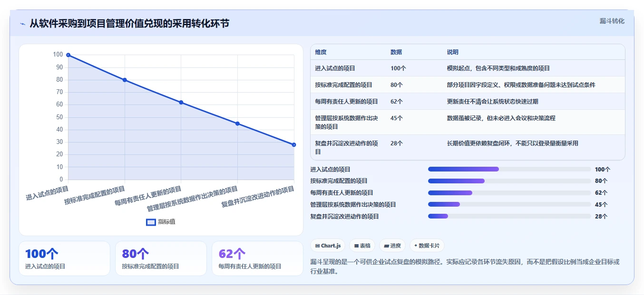The height and width of the screenshot is (295, 644).
Task: Click the 62个 table cell
Action: pyautogui.click(x=397, y=102)
